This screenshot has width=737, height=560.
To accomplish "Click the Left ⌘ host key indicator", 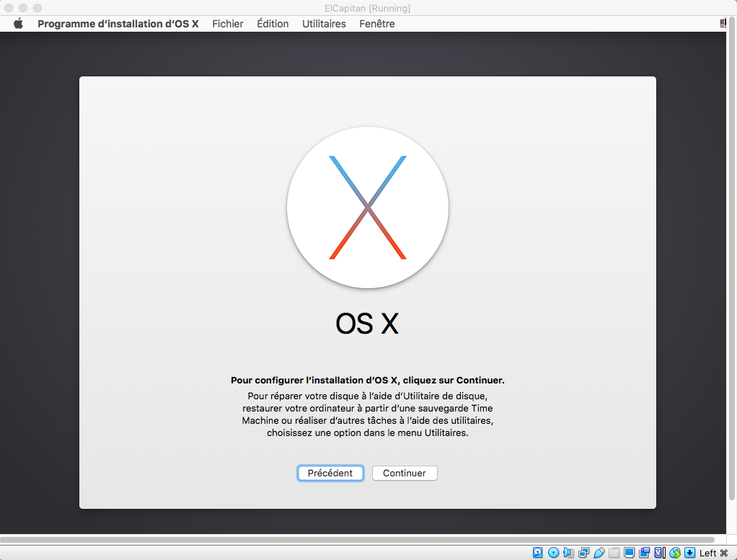I will pos(713,553).
